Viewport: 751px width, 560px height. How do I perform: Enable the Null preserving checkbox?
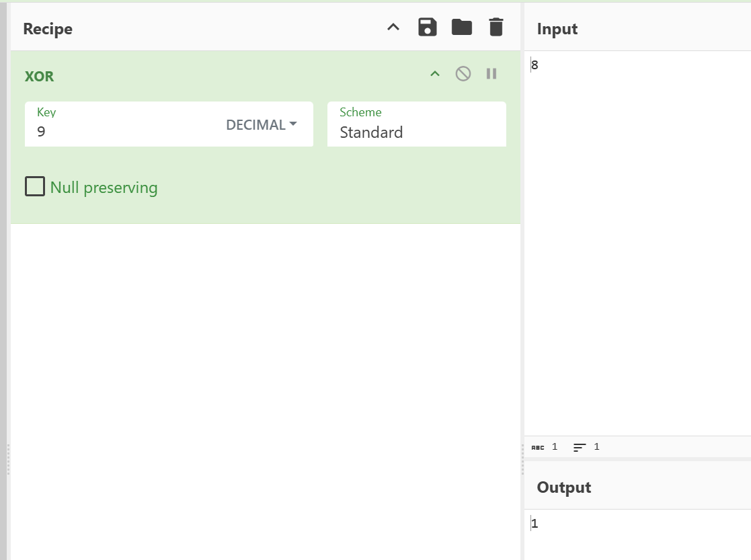35,186
